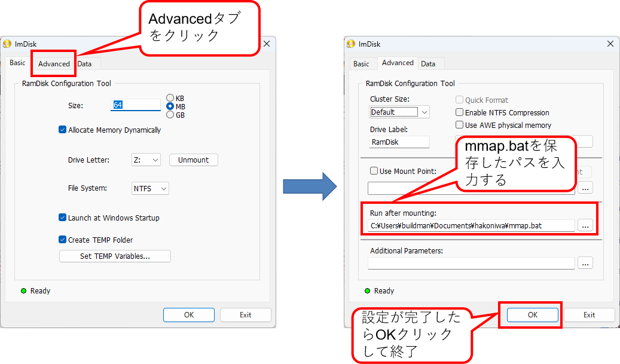The width and height of the screenshot is (620, 364).
Task: Click green Ready status indicator, right window
Action: point(367,291)
